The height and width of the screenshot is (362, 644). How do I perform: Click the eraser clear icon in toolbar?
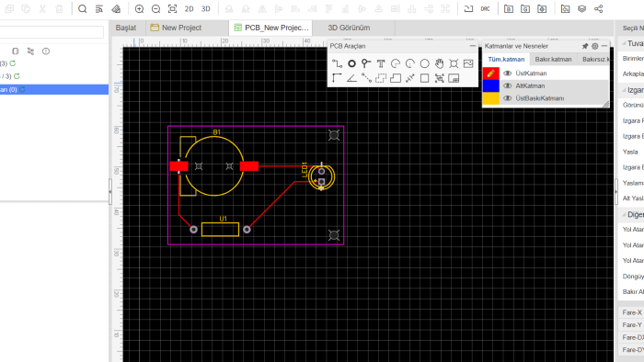pyautogui.click(x=116, y=8)
